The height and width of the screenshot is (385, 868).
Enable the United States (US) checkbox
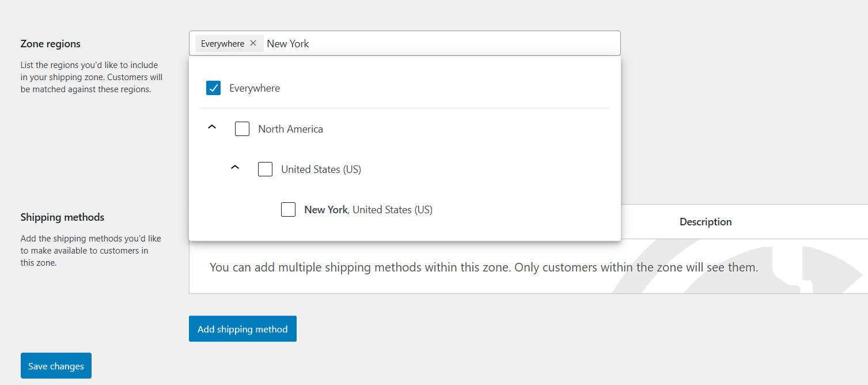265,169
